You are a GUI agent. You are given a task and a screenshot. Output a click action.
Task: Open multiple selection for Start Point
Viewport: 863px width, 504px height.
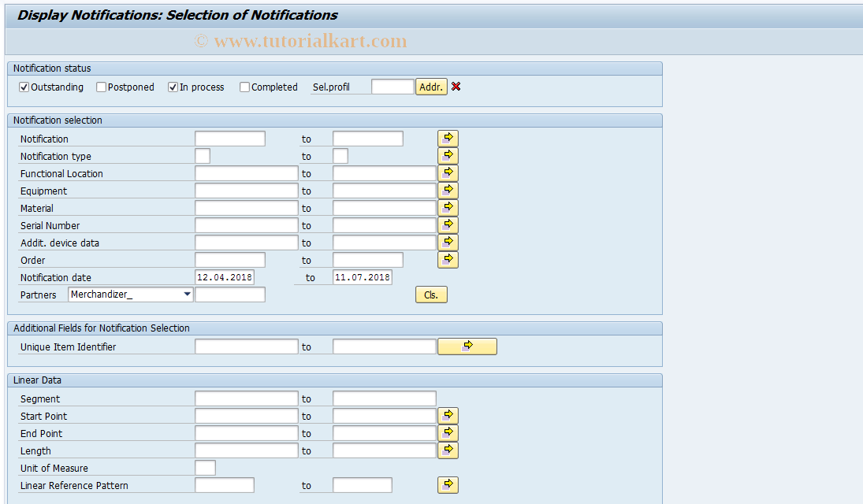[448, 415]
